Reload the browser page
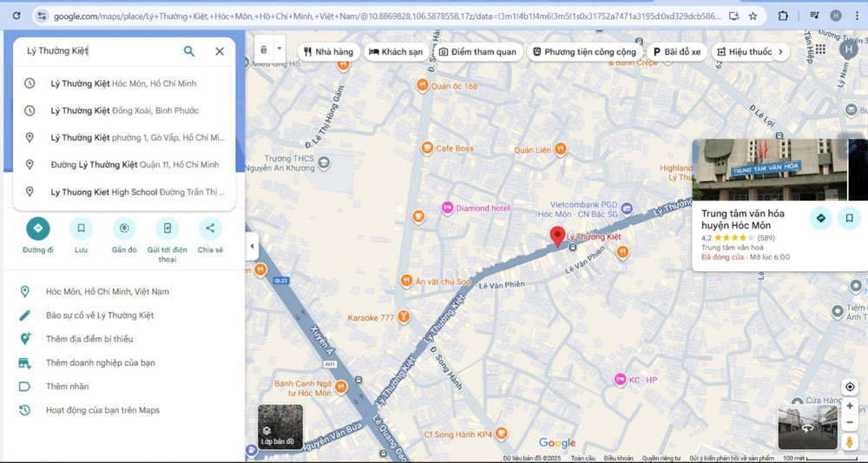Screen dimensions: 868x463 16,16
